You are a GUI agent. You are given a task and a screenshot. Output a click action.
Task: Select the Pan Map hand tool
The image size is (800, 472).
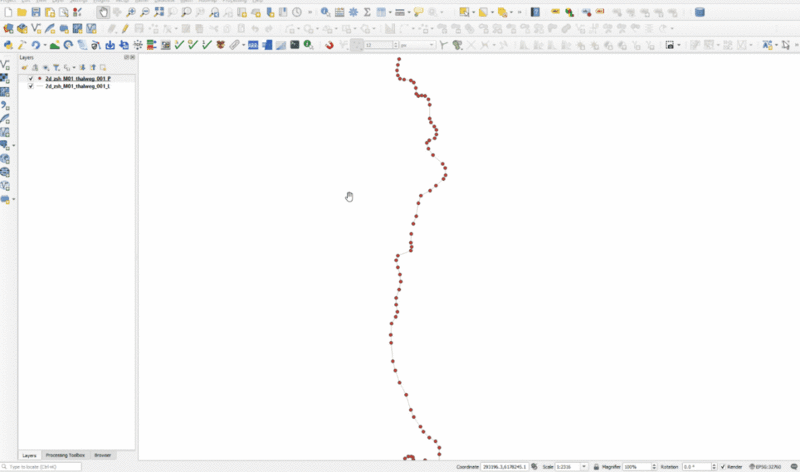tap(104, 12)
